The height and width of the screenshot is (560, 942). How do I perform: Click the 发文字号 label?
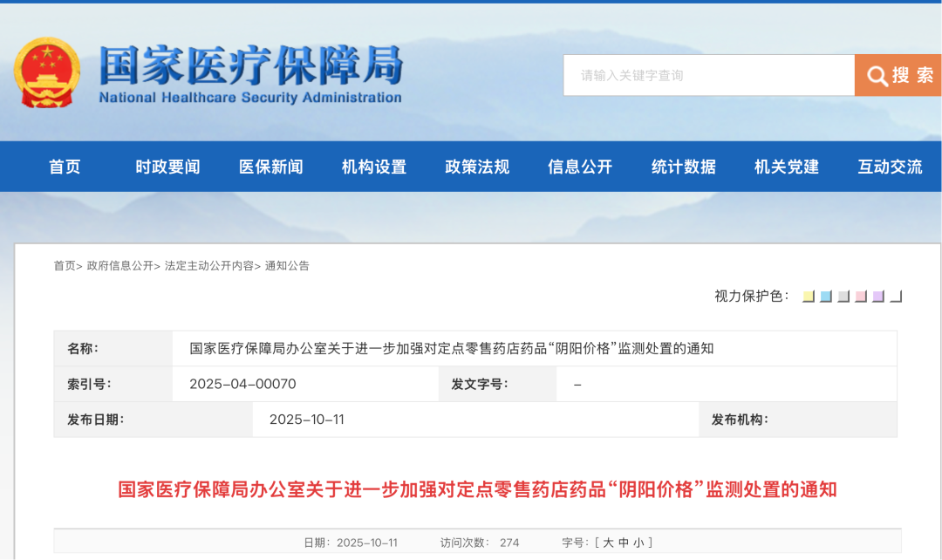480,384
